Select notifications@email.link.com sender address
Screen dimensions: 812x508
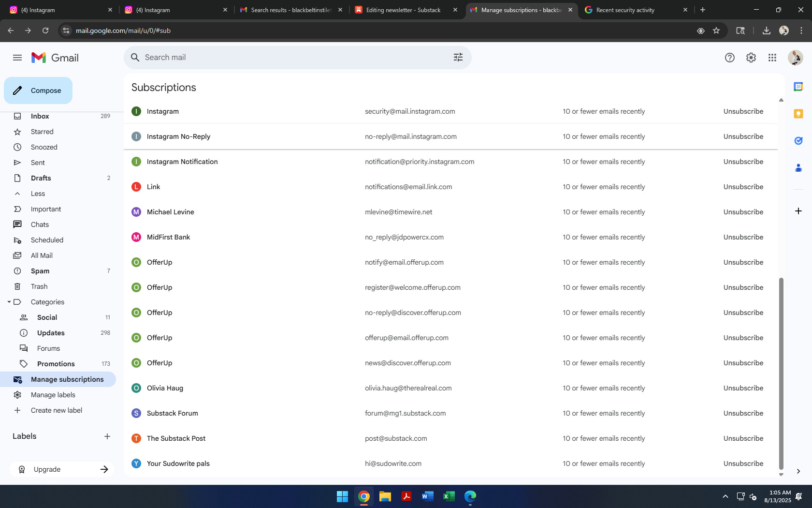[408, 187]
